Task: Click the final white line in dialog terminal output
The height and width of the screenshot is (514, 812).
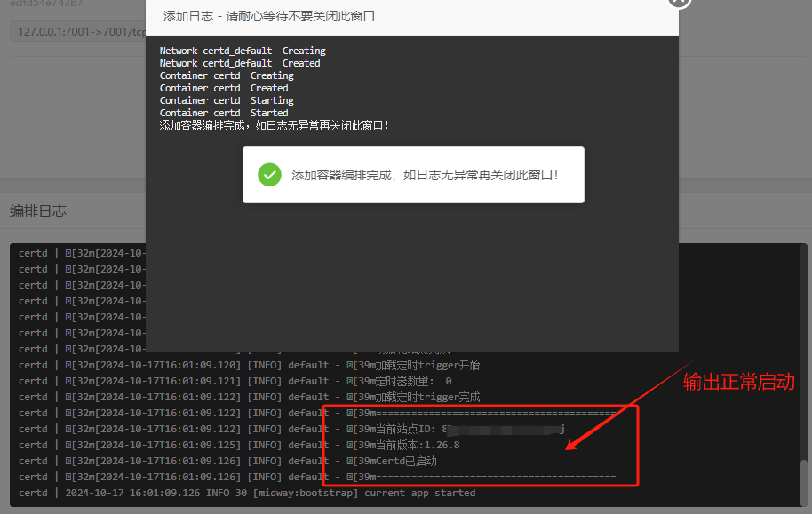Action: (x=275, y=126)
